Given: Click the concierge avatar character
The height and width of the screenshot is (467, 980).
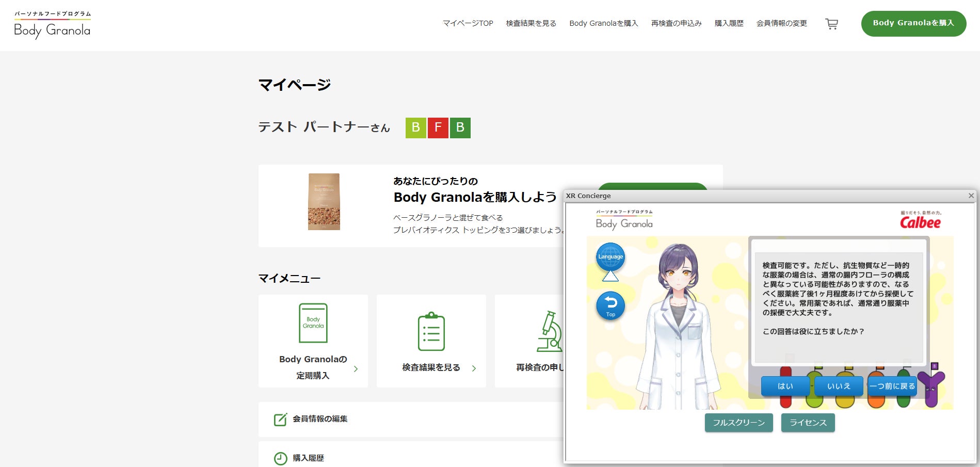Looking at the screenshot, I should click(678, 327).
